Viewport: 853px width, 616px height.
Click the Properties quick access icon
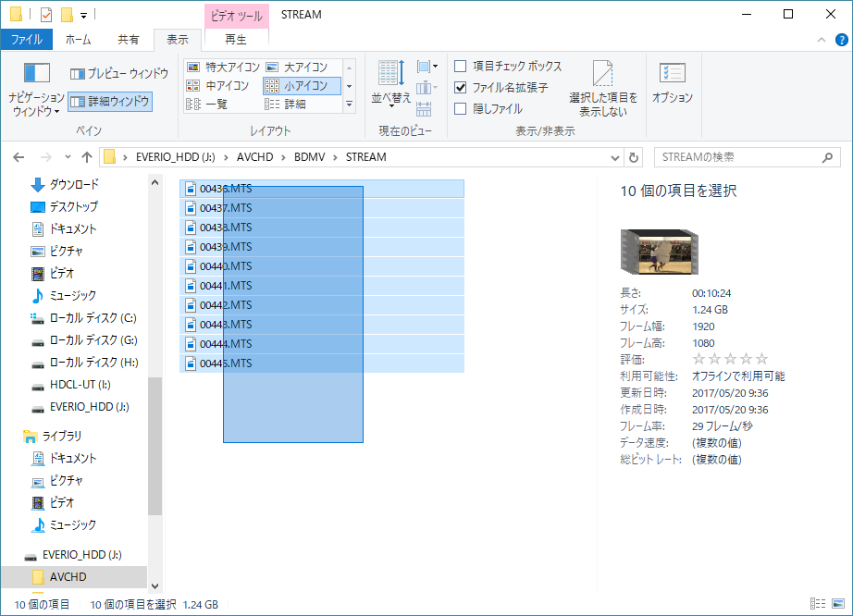46,15
